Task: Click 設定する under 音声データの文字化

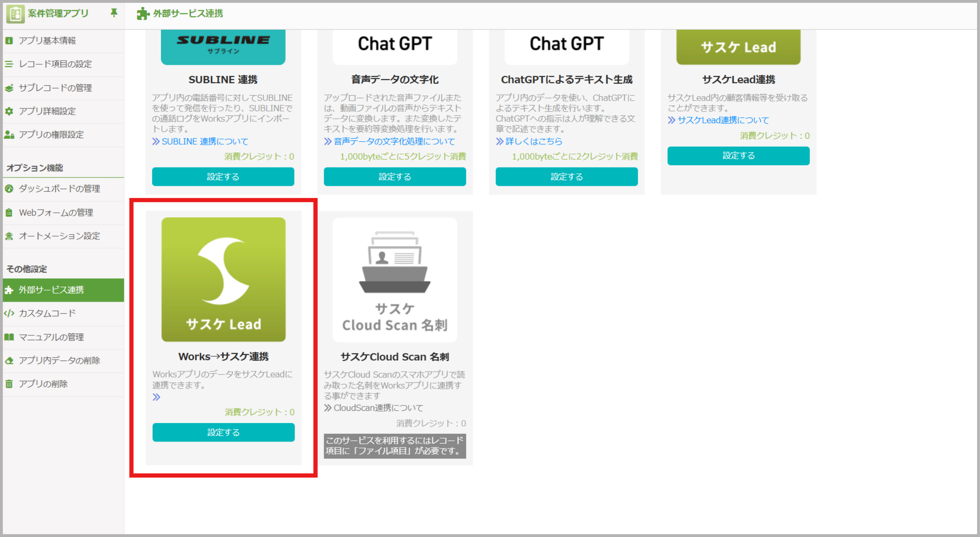Action: coord(395,177)
